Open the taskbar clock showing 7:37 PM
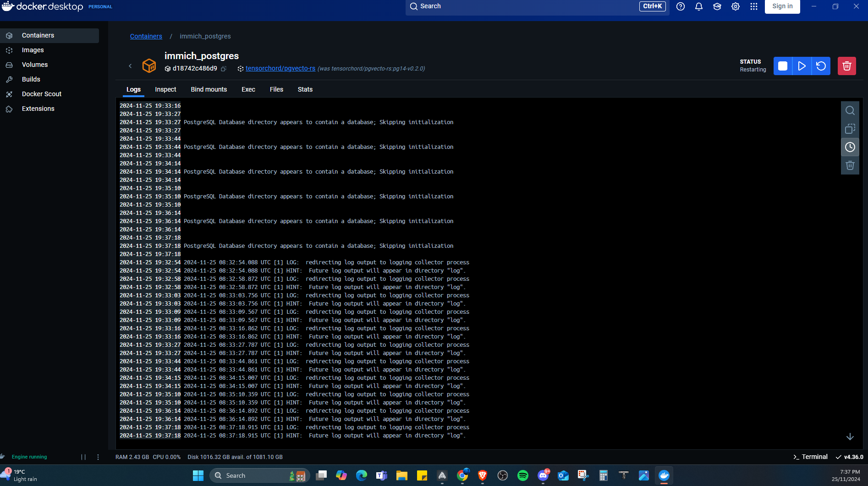This screenshot has height=486, width=868. pyautogui.click(x=846, y=475)
